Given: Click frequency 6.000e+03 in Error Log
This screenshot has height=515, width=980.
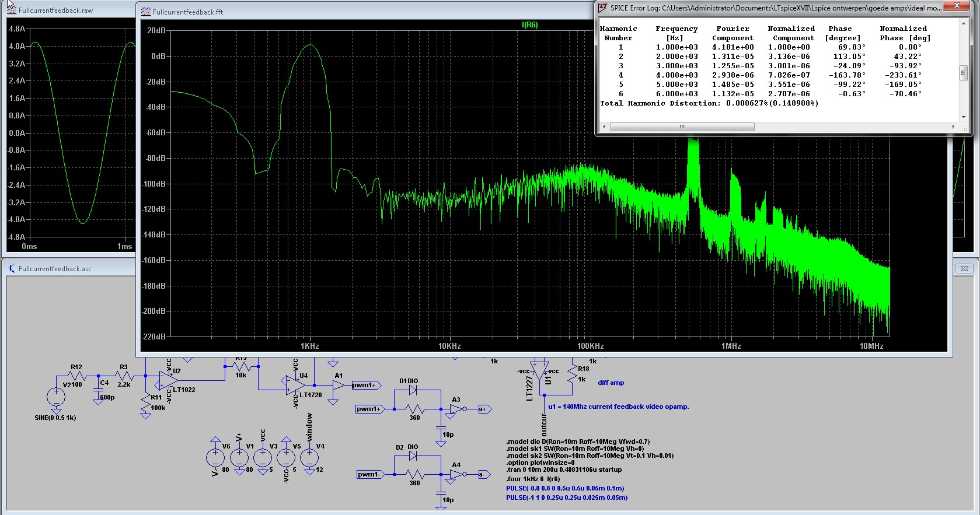Looking at the screenshot, I should (x=676, y=94).
